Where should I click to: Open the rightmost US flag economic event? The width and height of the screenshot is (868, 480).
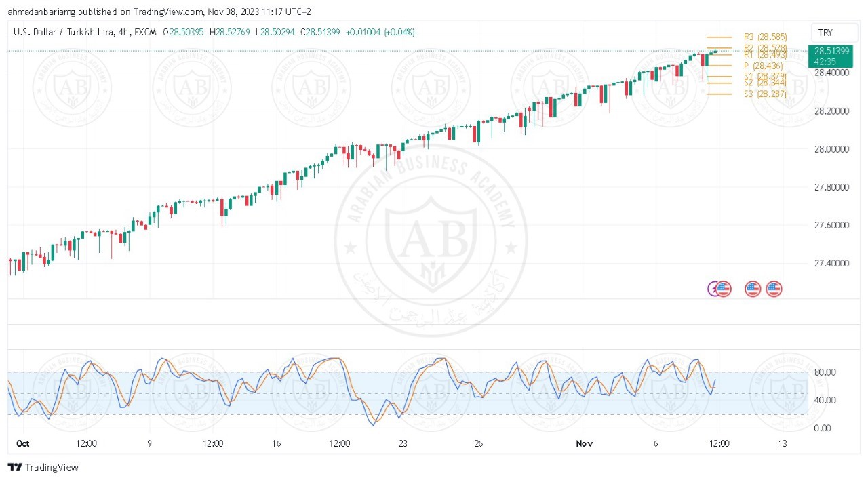point(774,289)
